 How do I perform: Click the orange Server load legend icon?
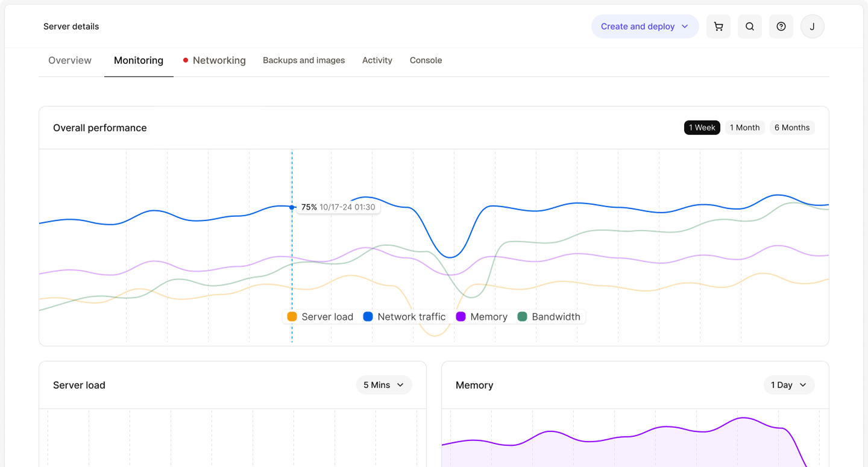[x=292, y=317]
